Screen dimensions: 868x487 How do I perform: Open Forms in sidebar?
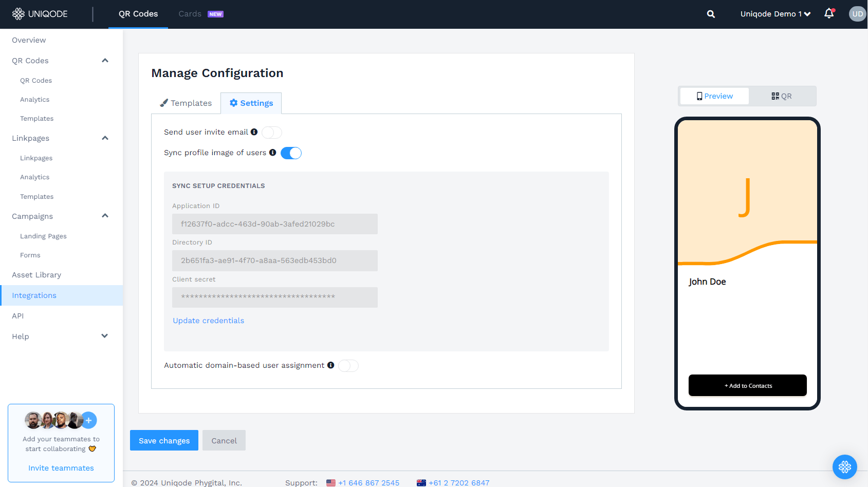pyautogui.click(x=30, y=255)
